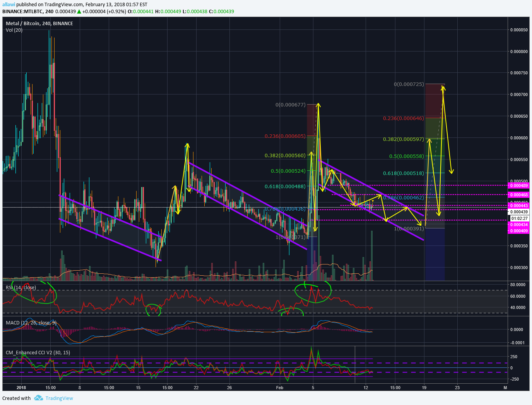Click the Fibonacci label 0.236(0.000605)
The width and height of the screenshot is (532, 405).
tap(285, 136)
